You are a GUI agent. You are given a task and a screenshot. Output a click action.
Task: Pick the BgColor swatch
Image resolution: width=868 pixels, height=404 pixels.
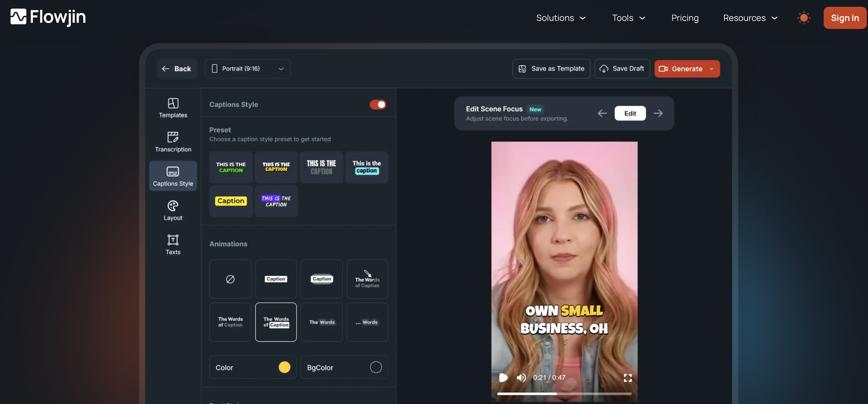[376, 367]
